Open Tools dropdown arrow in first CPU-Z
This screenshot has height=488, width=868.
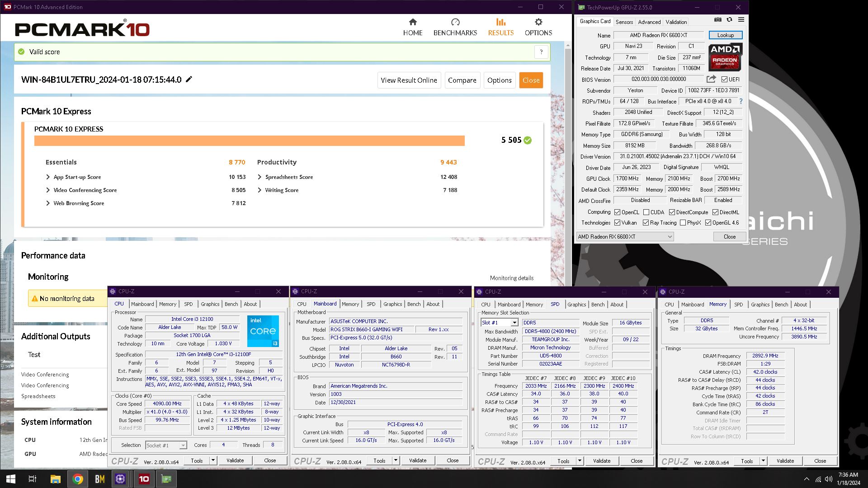[x=213, y=460]
